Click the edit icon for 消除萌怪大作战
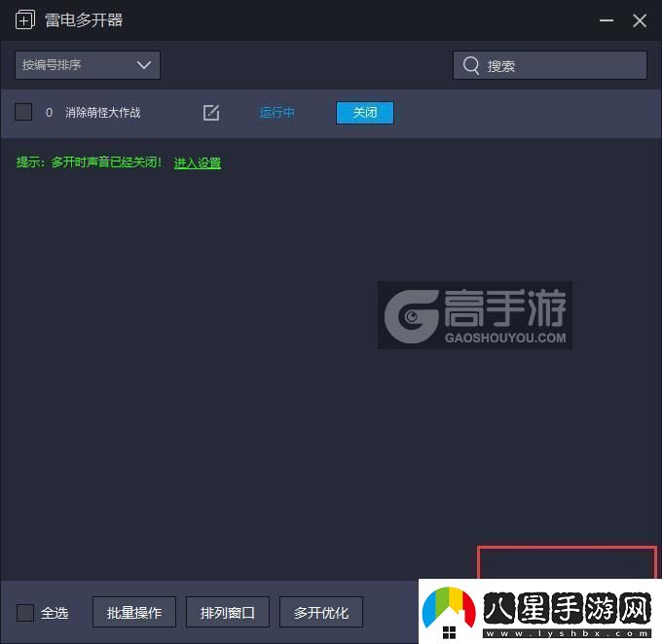This screenshot has width=662, height=644. (x=211, y=113)
